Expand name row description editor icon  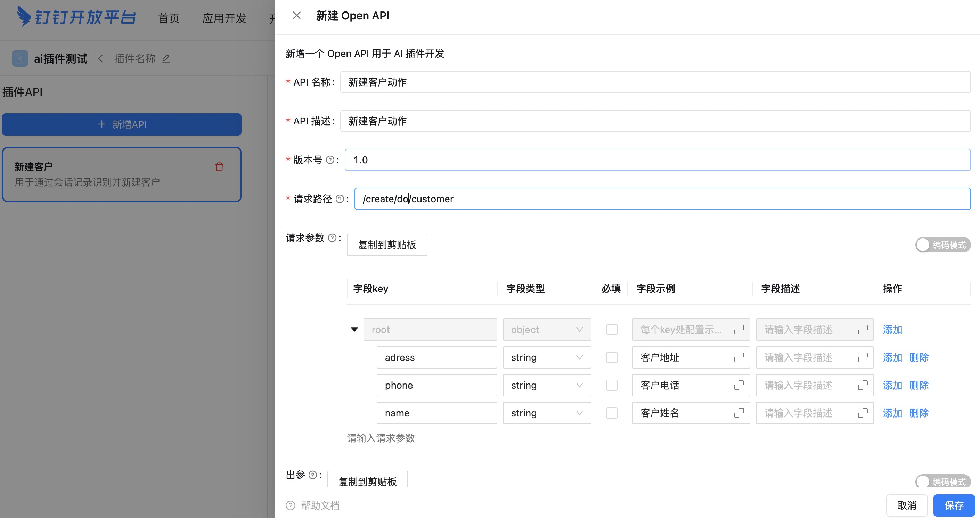(x=863, y=413)
